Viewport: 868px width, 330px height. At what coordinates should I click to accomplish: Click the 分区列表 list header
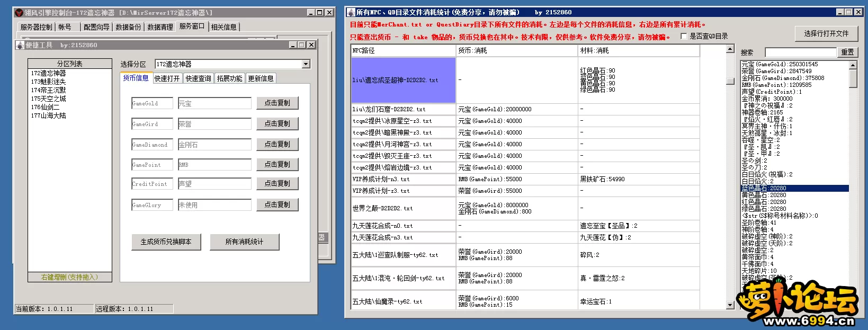click(70, 64)
